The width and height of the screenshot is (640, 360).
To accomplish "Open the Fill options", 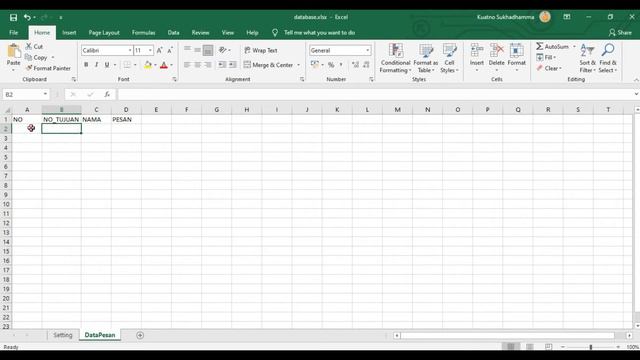I will [546, 58].
